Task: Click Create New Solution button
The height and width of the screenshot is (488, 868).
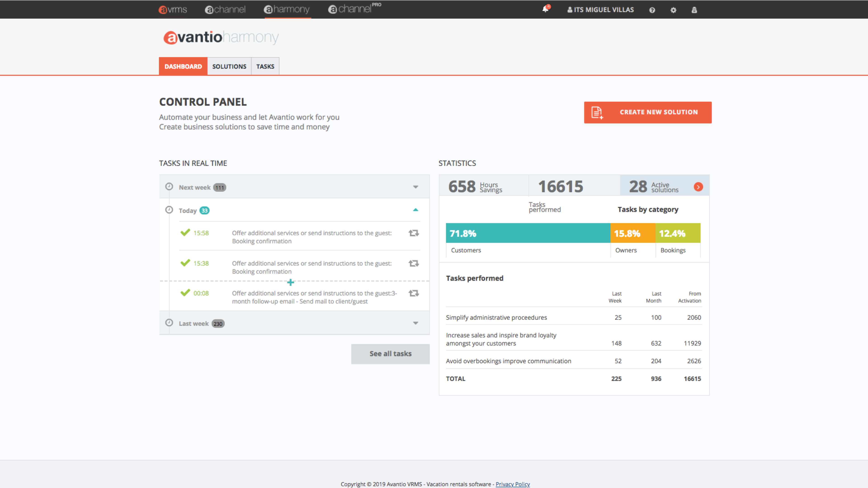Action: (x=648, y=112)
